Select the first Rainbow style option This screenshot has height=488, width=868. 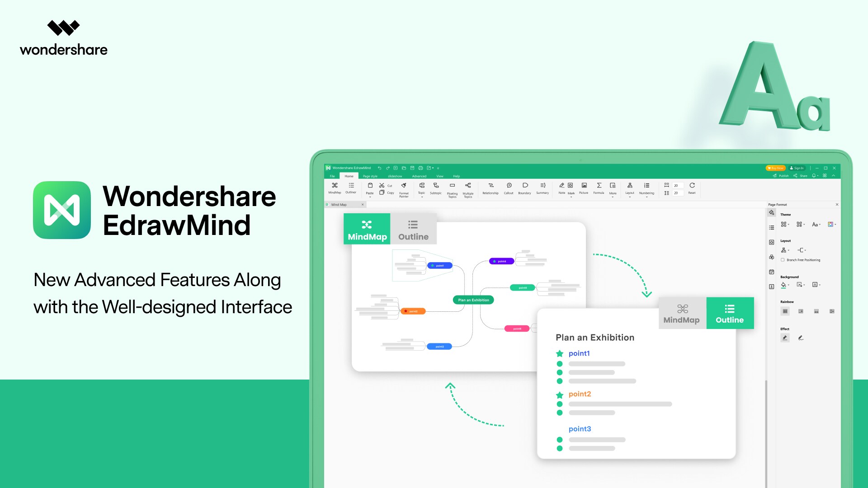point(785,311)
